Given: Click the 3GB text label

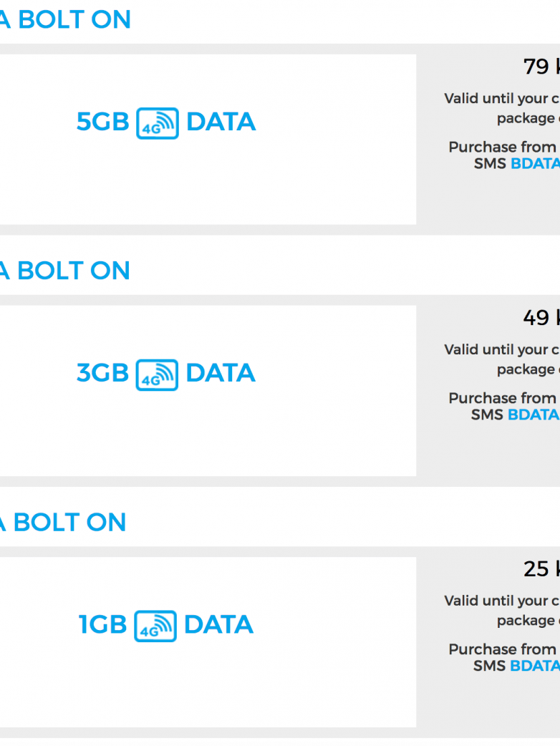Looking at the screenshot, I should pyautogui.click(x=102, y=374).
